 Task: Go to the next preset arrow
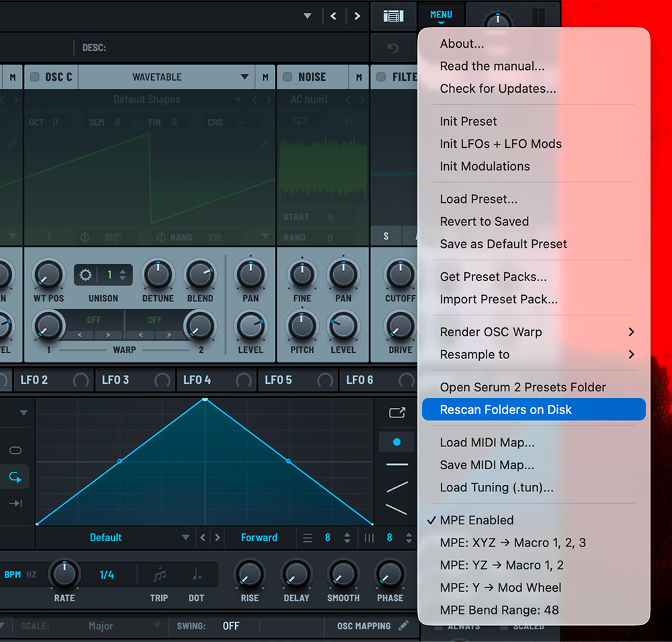357,16
